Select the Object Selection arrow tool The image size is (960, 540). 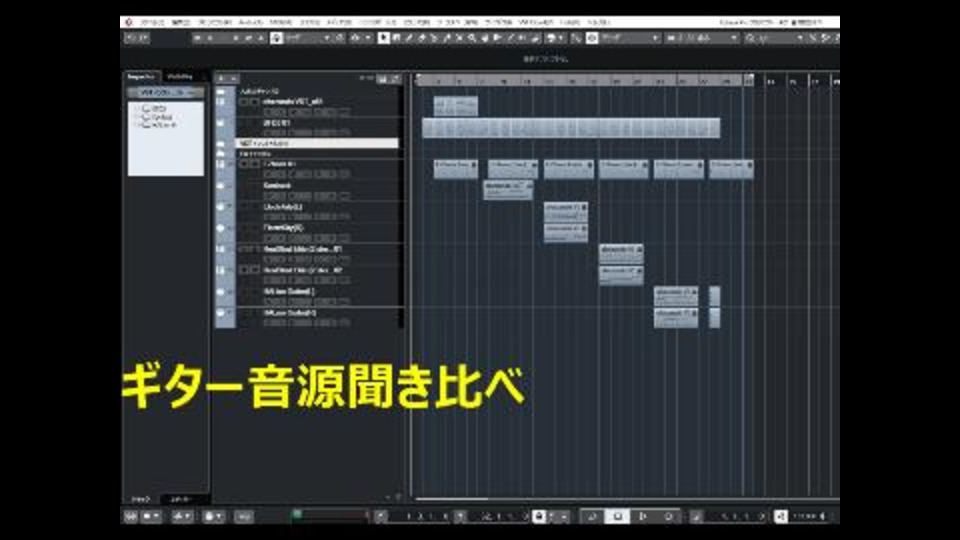[x=384, y=38]
